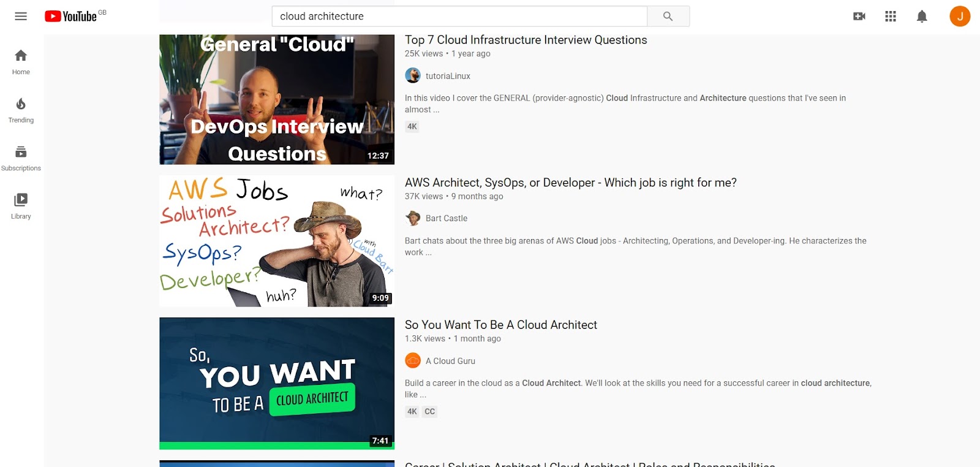Click A Cloud Guru channel avatar
The width and height of the screenshot is (980, 467).
(413, 360)
